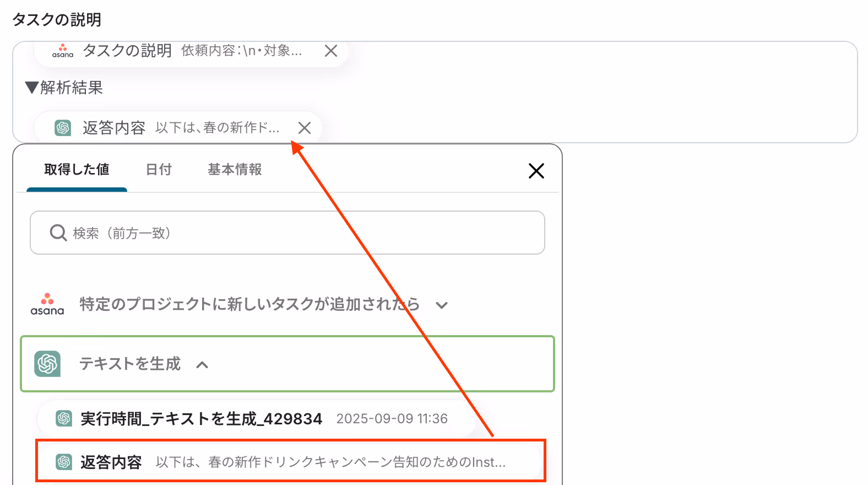Click the ChatGPT icon beside 返答内容 list row

point(64,462)
